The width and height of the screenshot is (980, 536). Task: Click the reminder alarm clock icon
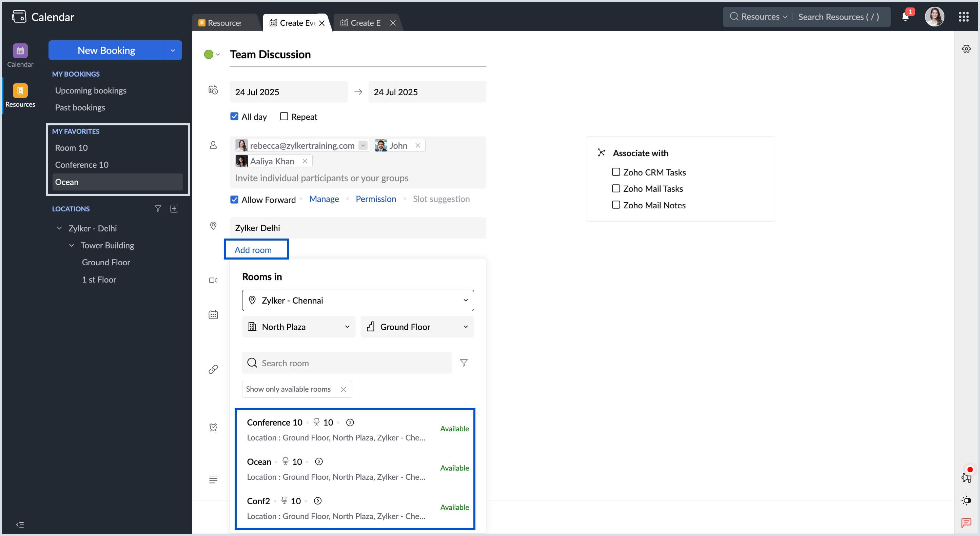213,427
